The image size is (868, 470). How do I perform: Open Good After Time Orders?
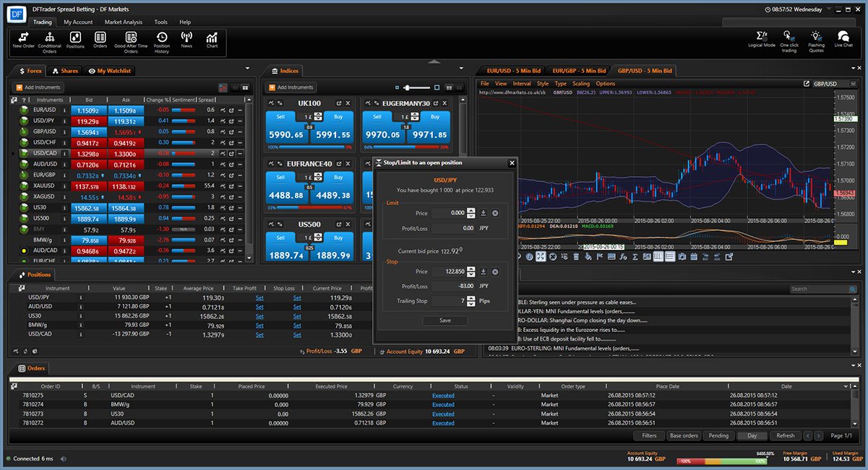click(x=131, y=43)
